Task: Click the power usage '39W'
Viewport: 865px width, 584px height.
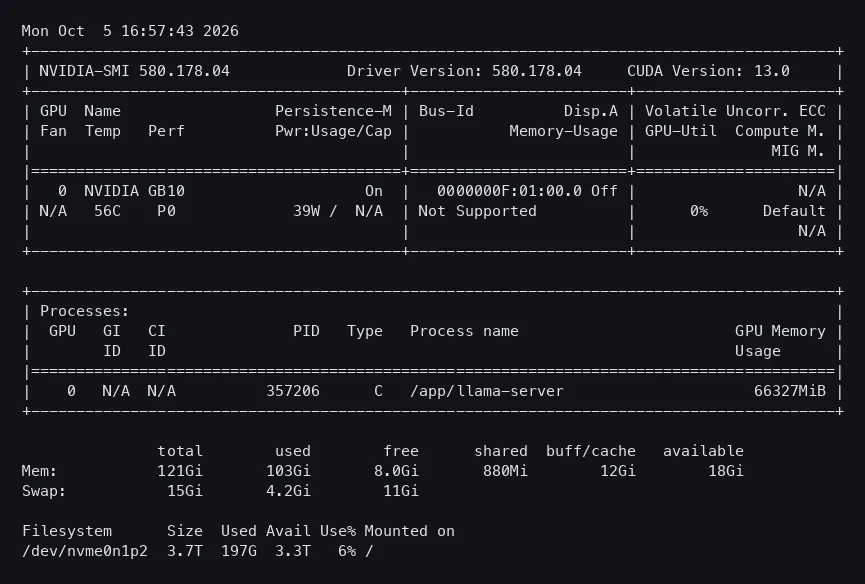Action: tap(306, 211)
